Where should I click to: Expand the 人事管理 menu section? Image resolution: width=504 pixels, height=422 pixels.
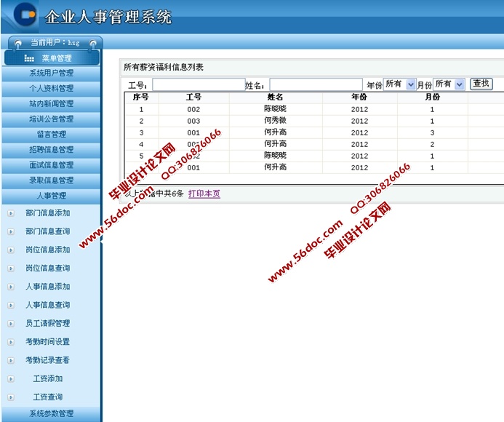(x=51, y=196)
